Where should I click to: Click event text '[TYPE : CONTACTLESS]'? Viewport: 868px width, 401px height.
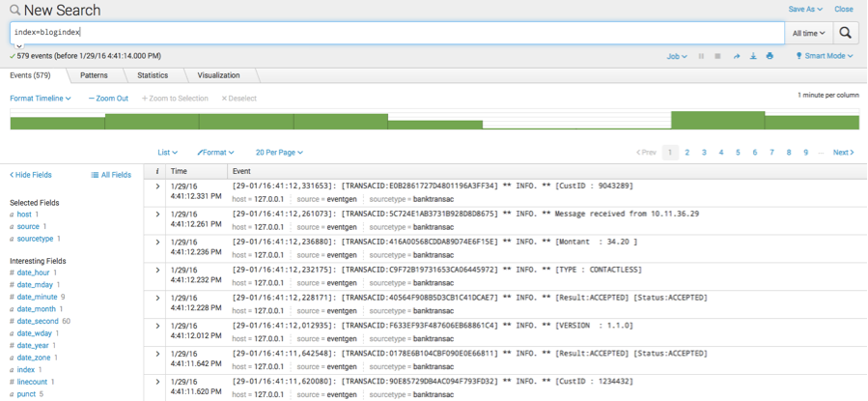pyautogui.click(x=599, y=270)
